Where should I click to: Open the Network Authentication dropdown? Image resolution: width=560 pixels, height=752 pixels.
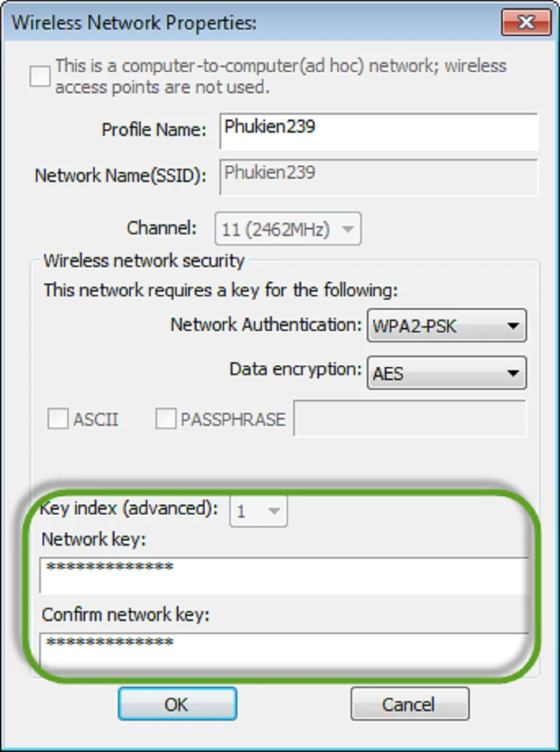tap(515, 326)
